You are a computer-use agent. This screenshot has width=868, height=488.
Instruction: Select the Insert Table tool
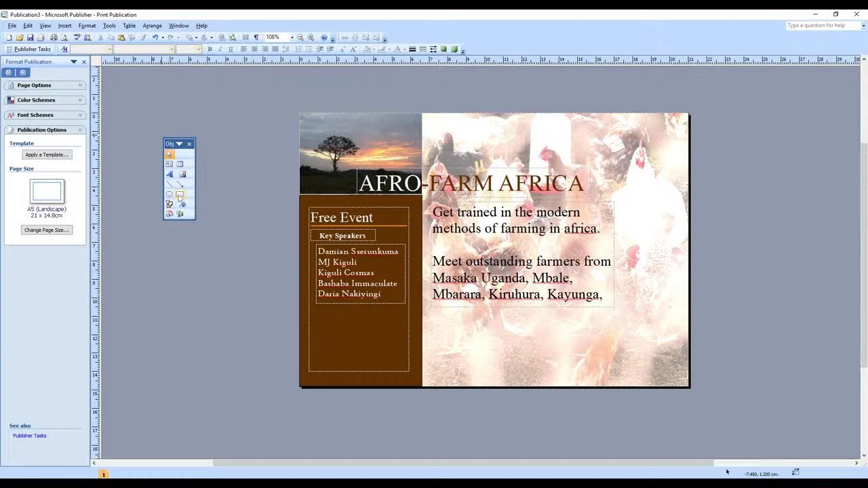point(180,164)
